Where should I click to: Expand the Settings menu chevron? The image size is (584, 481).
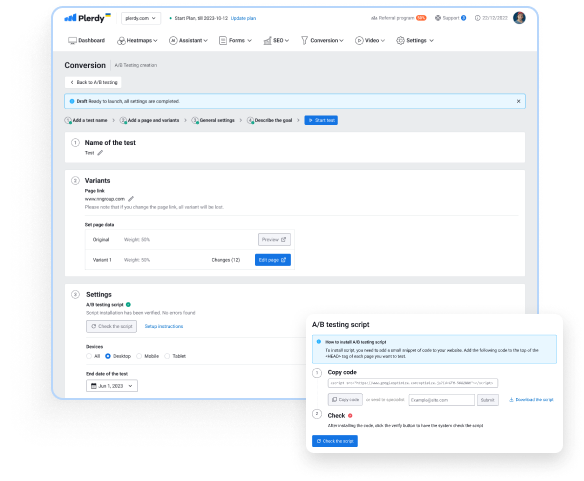[x=431, y=41]
